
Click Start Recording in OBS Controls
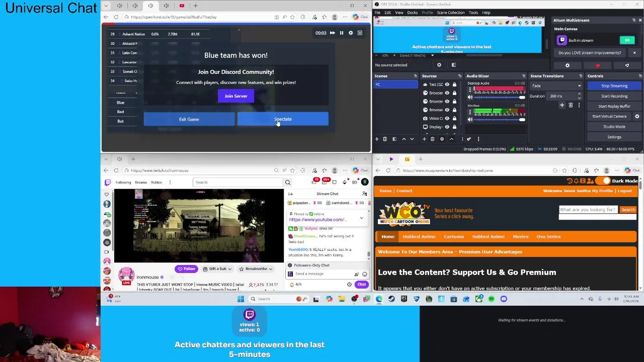pyautogui.click(x=614, y=96)
